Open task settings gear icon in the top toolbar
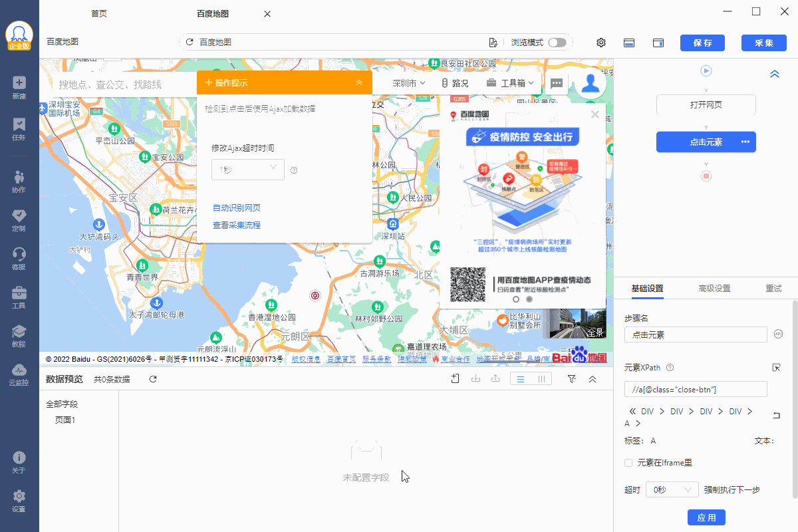798x532 pixels. point(601,43)
